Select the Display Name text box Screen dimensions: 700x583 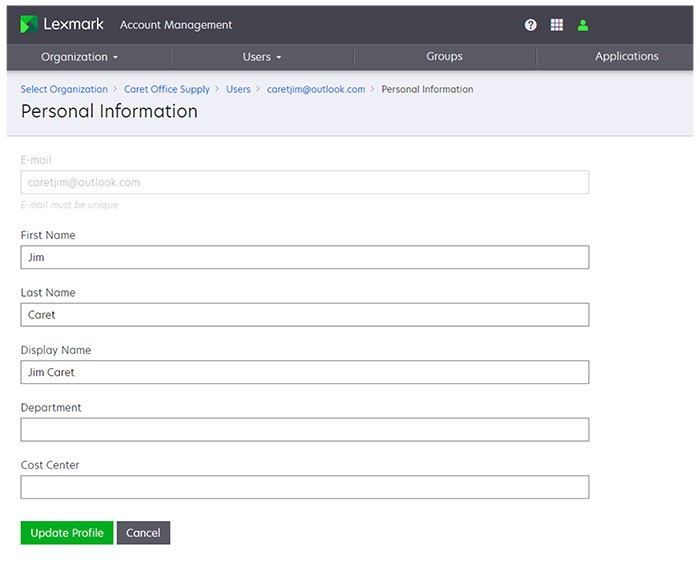click(x=304, y=372)
